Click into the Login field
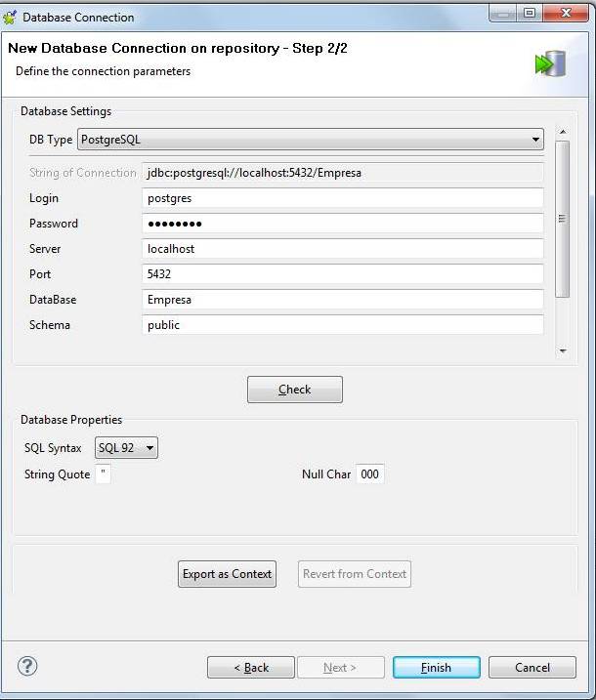596x700 pixels. click(x=342, y=198)
